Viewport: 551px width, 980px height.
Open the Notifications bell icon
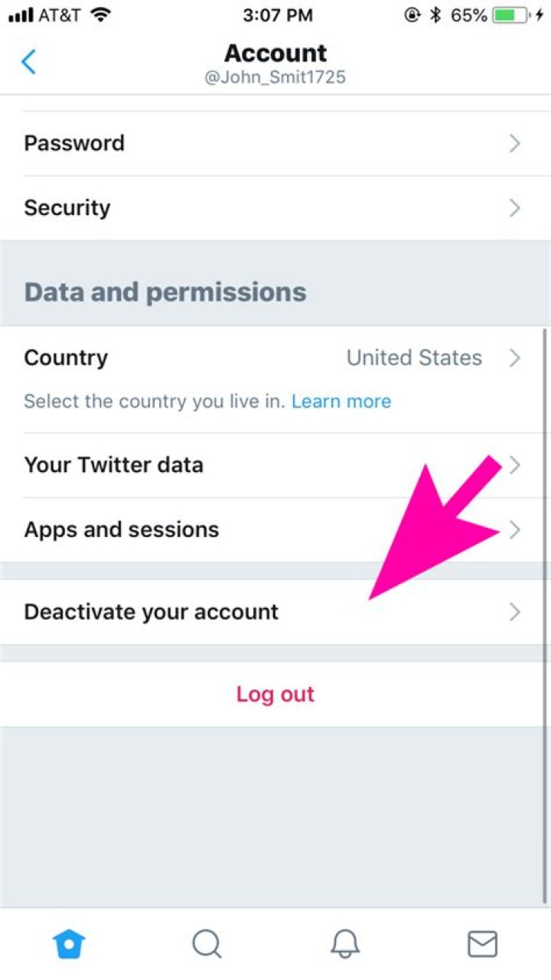click(345, 944)
